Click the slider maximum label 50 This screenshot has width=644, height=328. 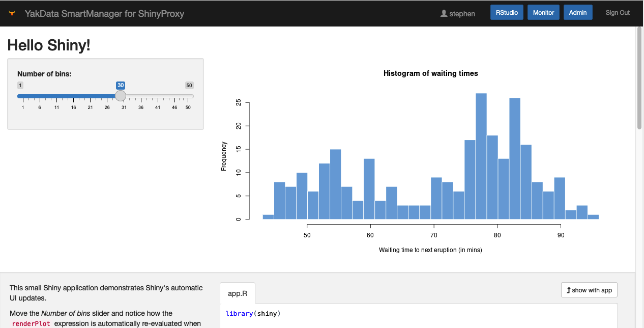[x=189, y=85]
